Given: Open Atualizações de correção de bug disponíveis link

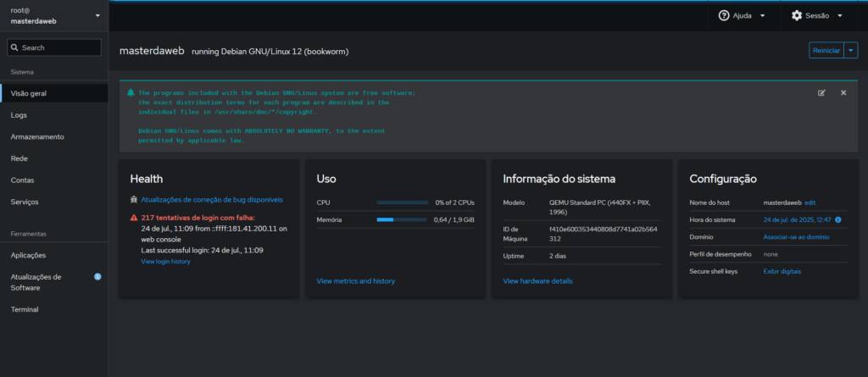Looking at the screenshot, I should click(212, 199).
